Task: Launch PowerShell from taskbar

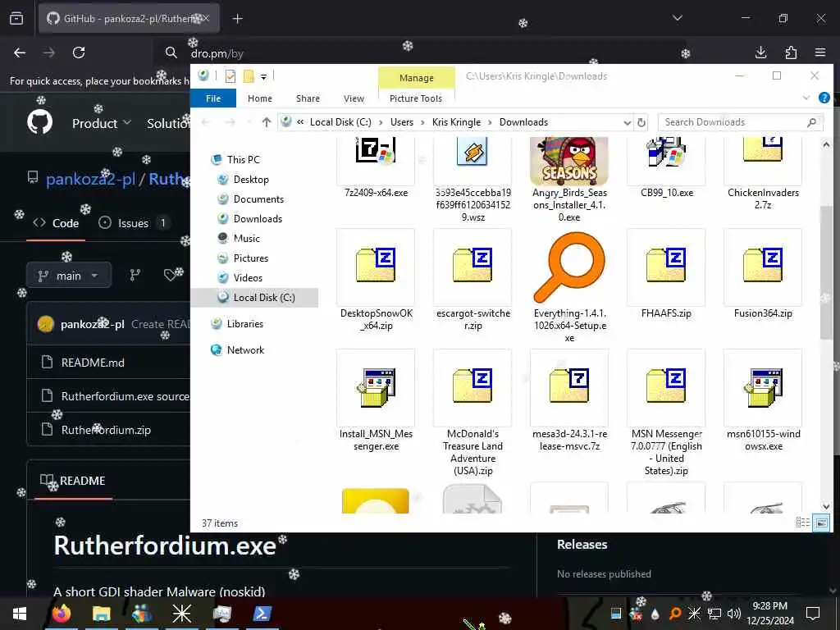Action: [262, 614]
